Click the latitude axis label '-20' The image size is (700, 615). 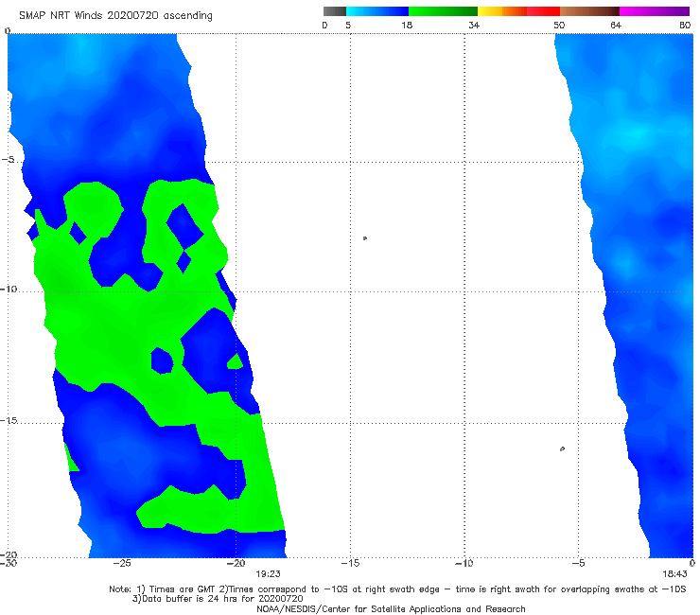(9, 554)
